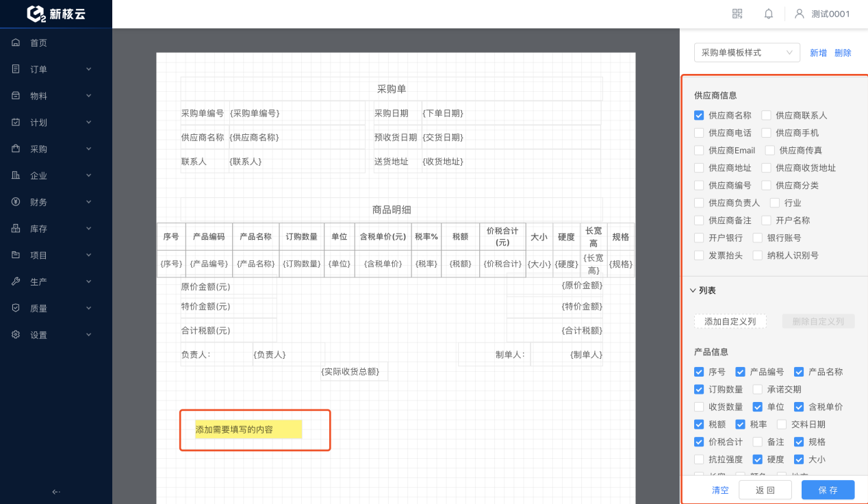The width and height of the screenshot is (868, 504).
Task: Click 测试0001 username
Action: click(x=830, y=14)
